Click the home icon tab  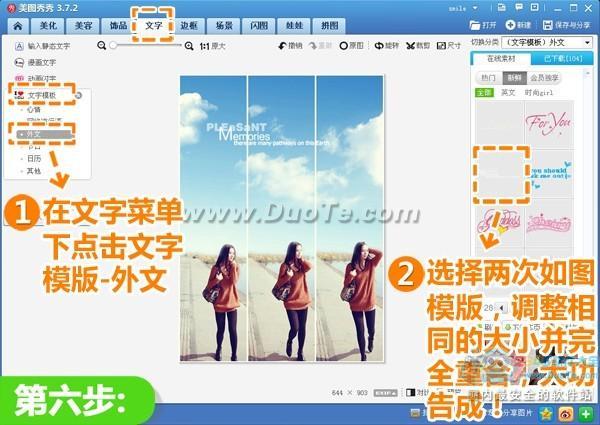click(x=17, y=26)
